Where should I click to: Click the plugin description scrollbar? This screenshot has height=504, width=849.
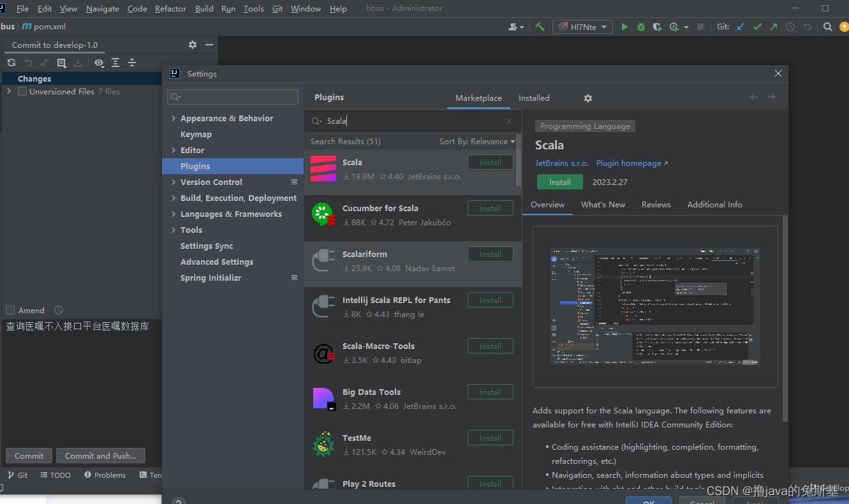[785, 319]
